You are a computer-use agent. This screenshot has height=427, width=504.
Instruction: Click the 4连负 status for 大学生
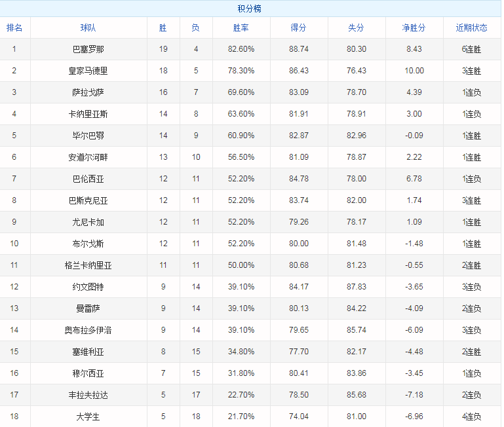(x=471, y=417)
